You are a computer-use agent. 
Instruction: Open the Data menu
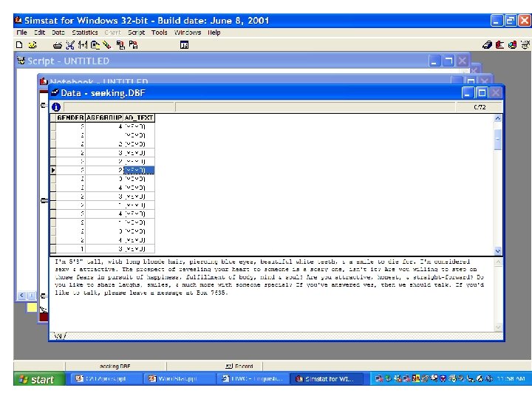tap(58, 33)
